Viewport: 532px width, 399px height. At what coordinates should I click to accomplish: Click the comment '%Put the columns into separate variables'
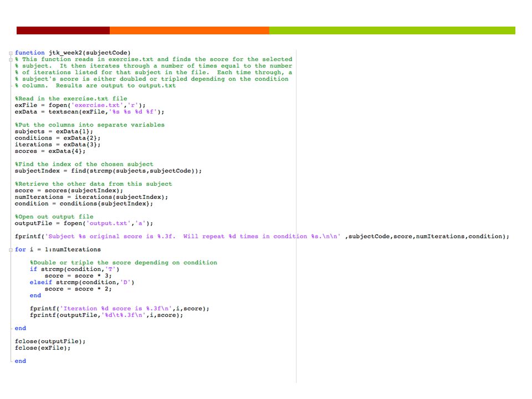(90, 125)
